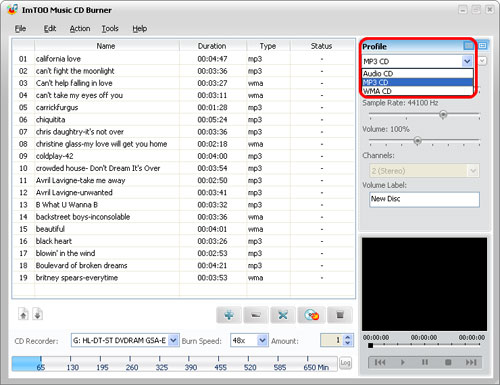The height and width of the screenshot is (385, 500).
Task: Select track 19 britney spears-everytime
Action: pyautogui.click(x=183, y=278)
